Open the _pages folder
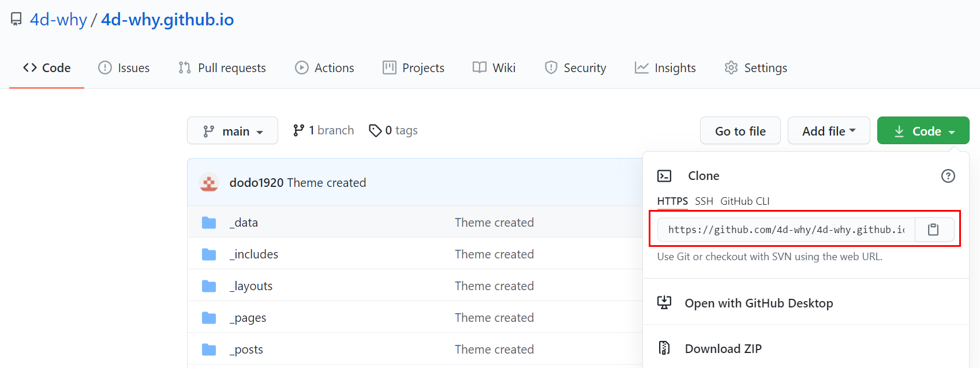Screen dimensions: 980x368 click(x=248, y=318)
